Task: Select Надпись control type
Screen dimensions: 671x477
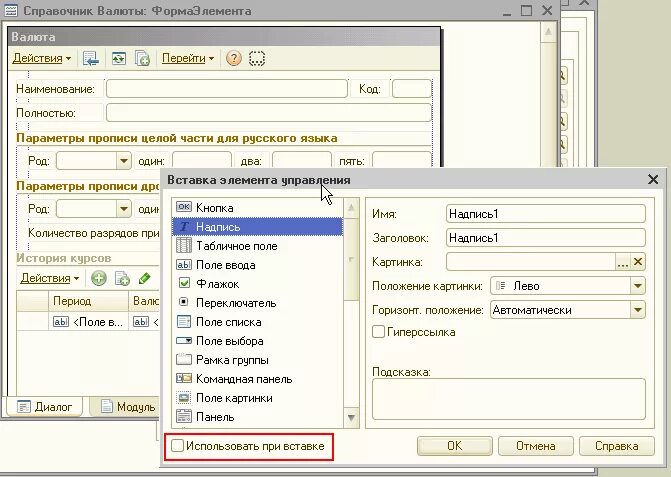Action: pos(258,227)
